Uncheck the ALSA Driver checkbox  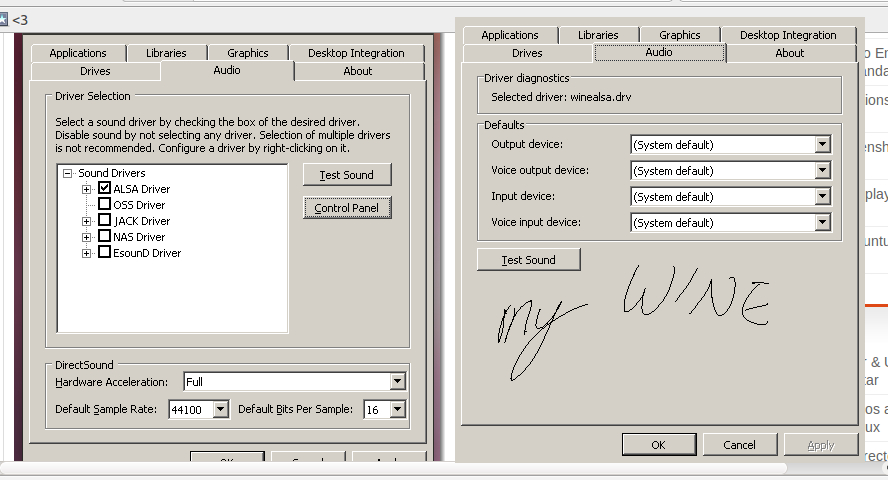click(104, 188)
